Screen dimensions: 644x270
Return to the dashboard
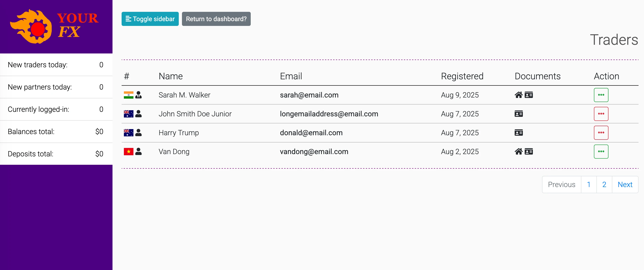coord(216,19)
